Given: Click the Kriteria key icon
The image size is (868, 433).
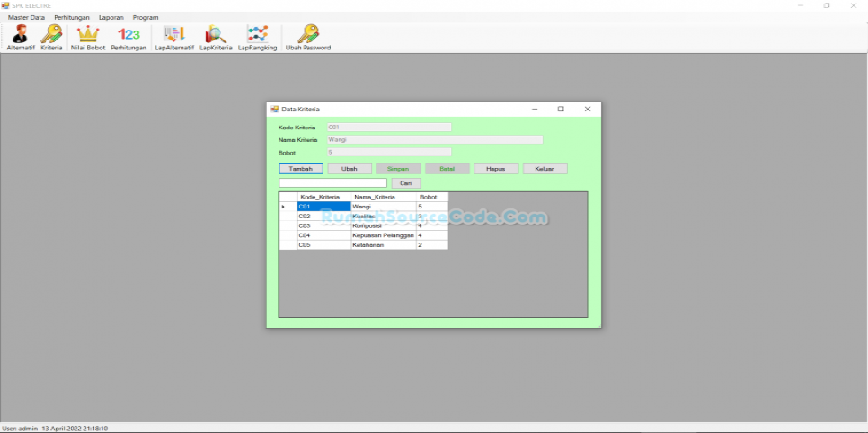Looking at the screenshot, I should (x=51, y=35).
